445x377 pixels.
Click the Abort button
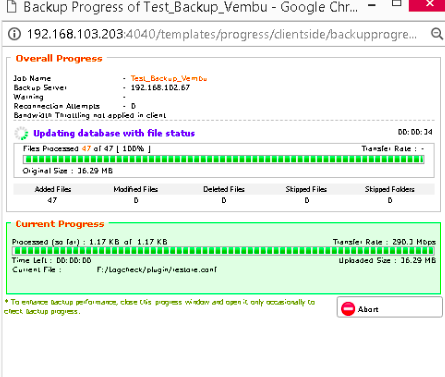point(389,307)
